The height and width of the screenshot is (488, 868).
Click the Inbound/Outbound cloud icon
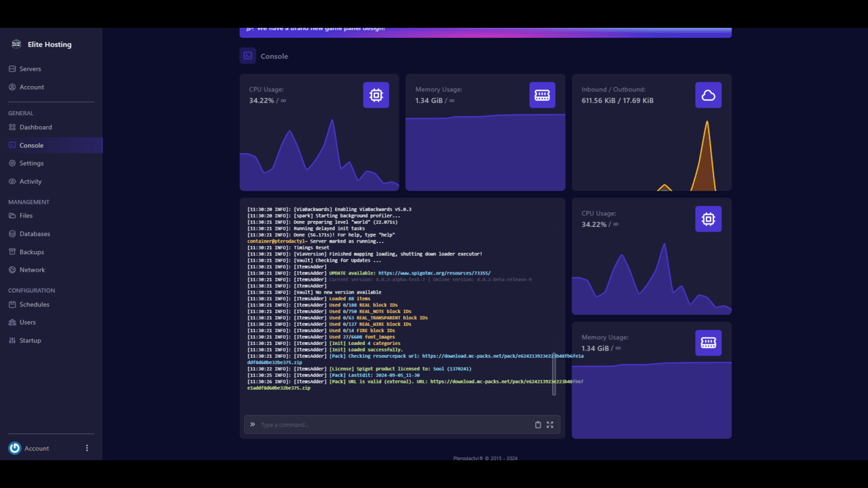(x=708, y=96)
